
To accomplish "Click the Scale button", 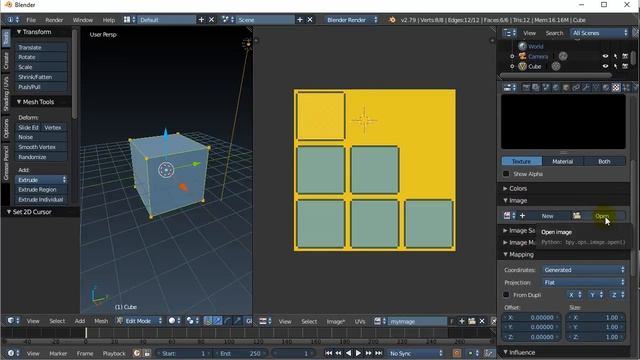I will click(41, 67).
